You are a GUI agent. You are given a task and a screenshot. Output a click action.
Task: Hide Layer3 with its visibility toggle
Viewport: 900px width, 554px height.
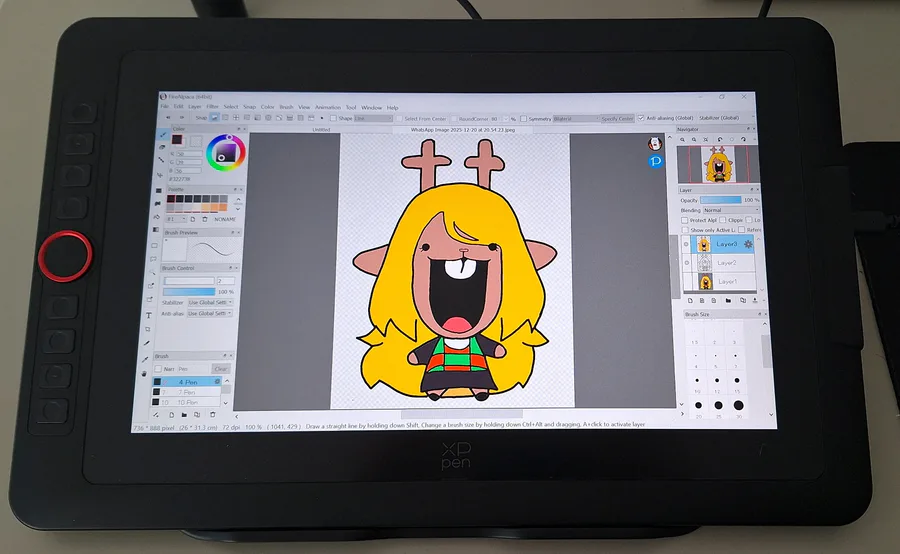686,245
